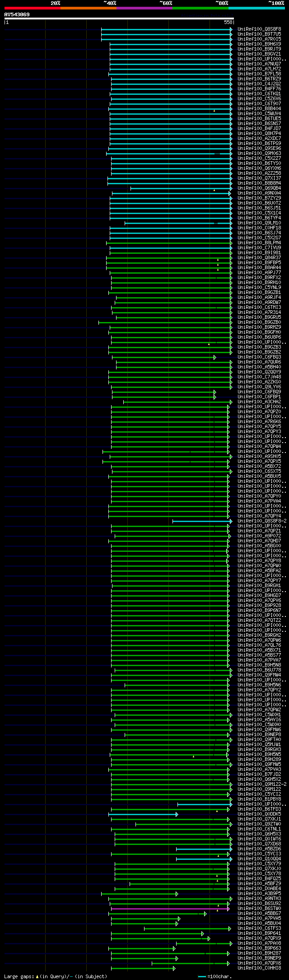This screenshot has width=289, height=980.
Task: Open hit label UniRef100_Q9M122-2
Action: click(262, 784)
